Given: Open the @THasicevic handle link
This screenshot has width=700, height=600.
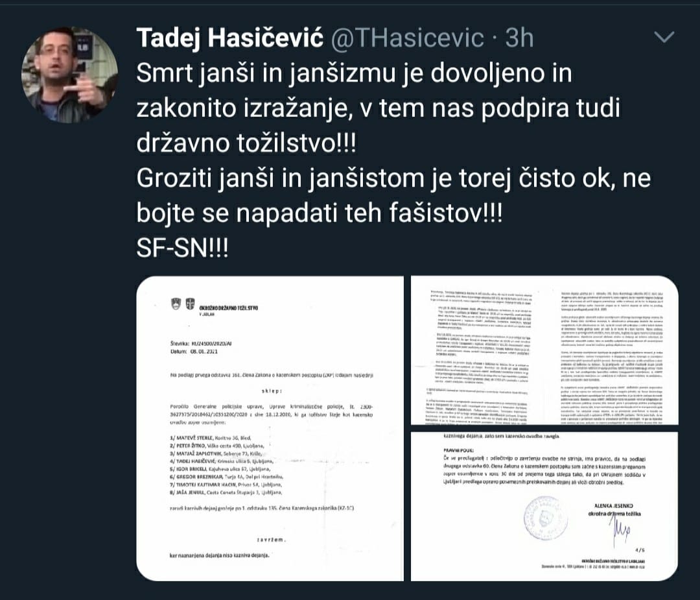Looking at the screenshot, I should [408, 38].
